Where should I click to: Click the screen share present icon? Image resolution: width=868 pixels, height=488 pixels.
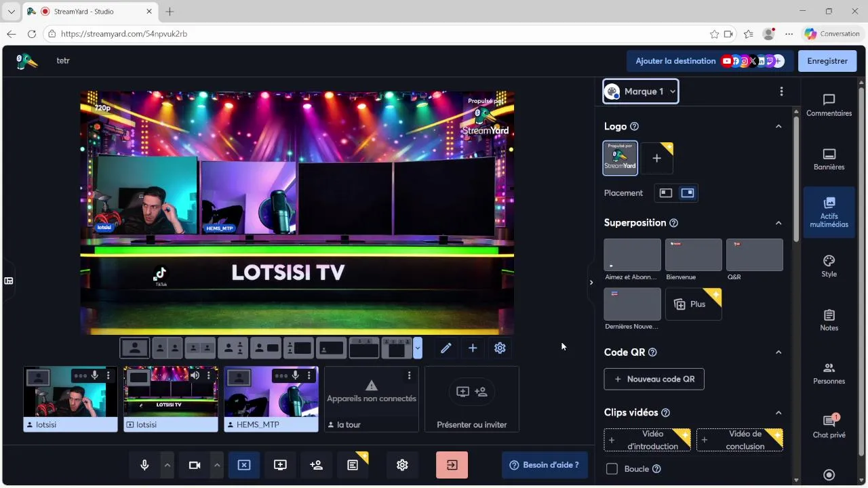[280, 465]
